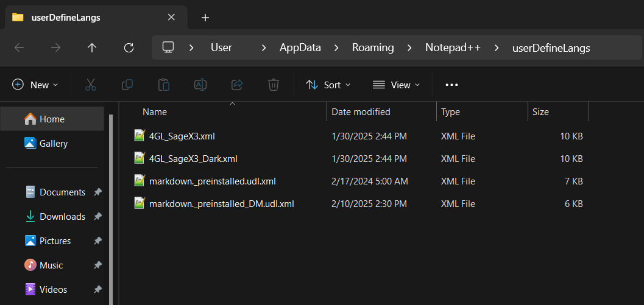Open Home in the navigation pane
This screenshot has width=644, height=305.
(52, 119)
